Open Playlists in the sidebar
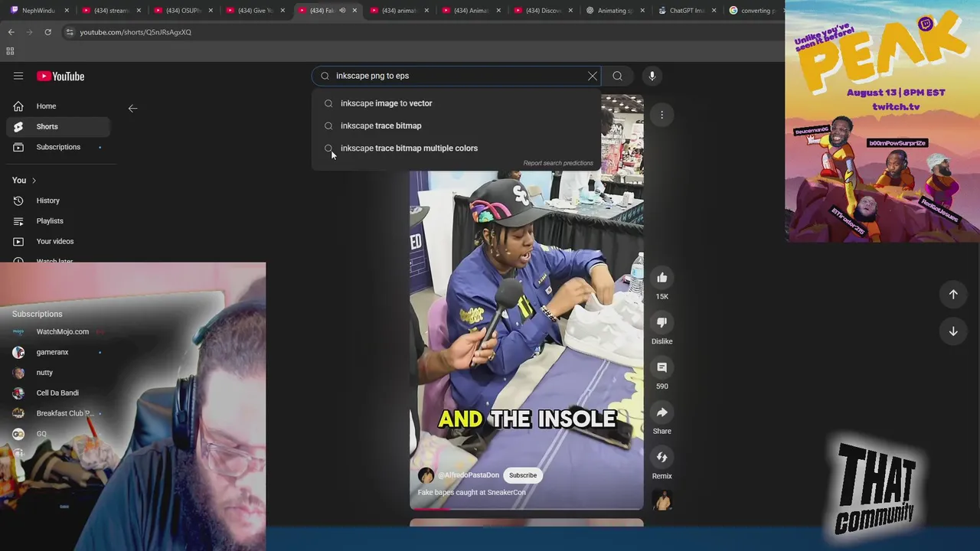Screen dimensions: 980x551 pos(57,221)
